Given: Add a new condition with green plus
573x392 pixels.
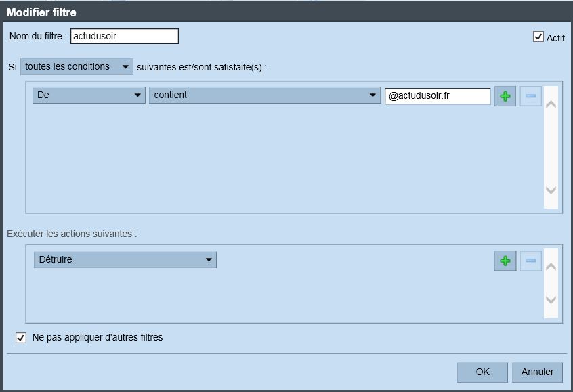Looking at the screenshot, I should [x=505, y=96].
